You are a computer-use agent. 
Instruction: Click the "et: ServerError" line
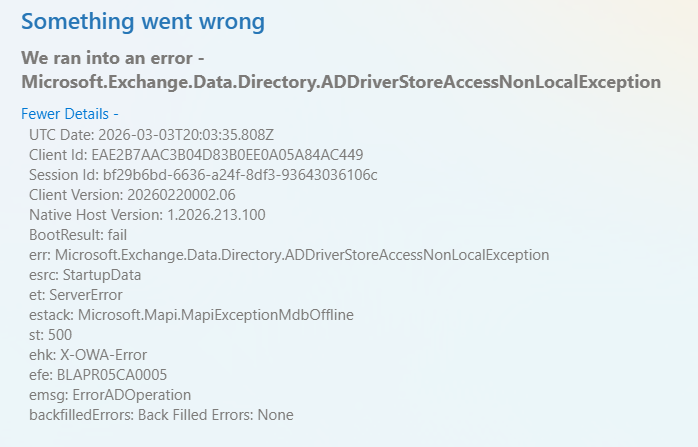point(76,294)
